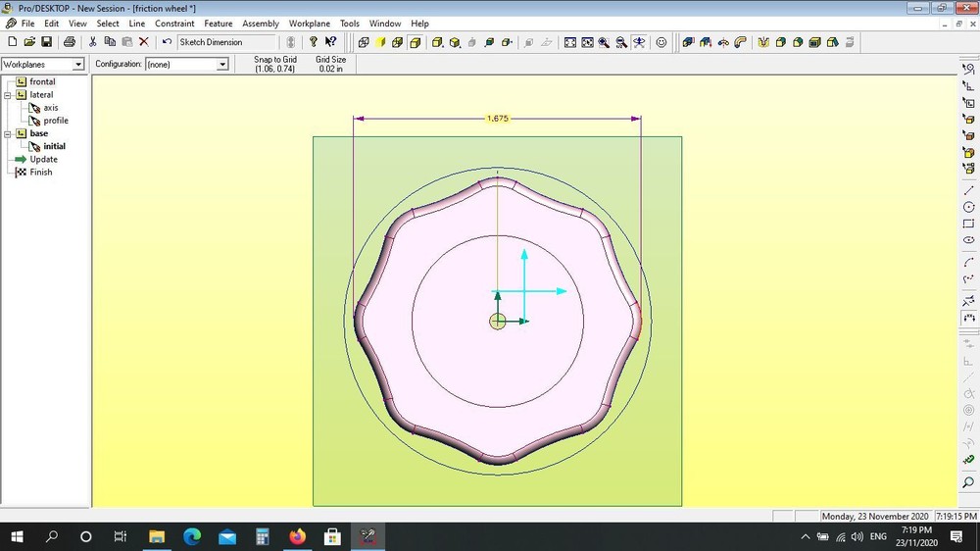Collapse the base workplane tree node
The width and height of the screenshot is (980, 551).
[8, 133]
